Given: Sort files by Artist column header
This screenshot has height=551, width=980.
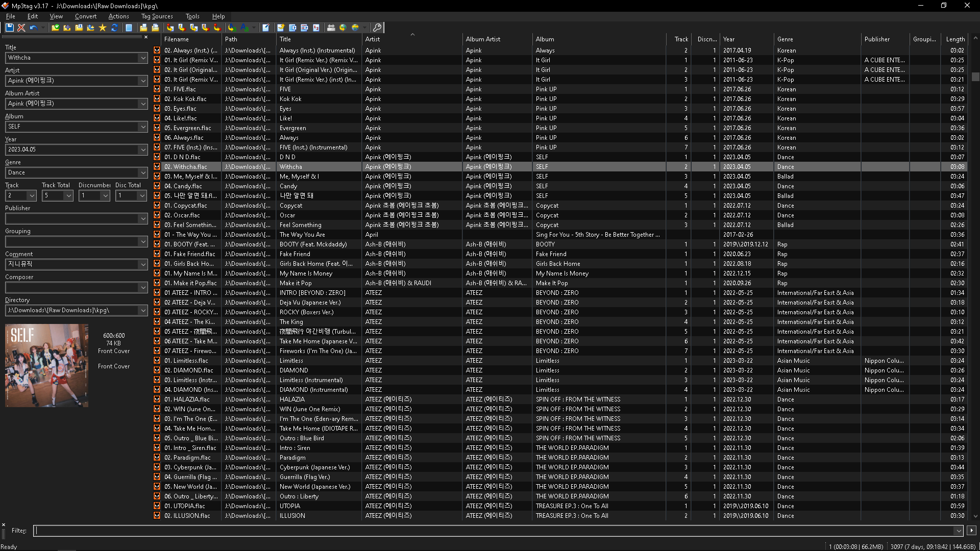Looking at the screenshot, I should point(412,39).
